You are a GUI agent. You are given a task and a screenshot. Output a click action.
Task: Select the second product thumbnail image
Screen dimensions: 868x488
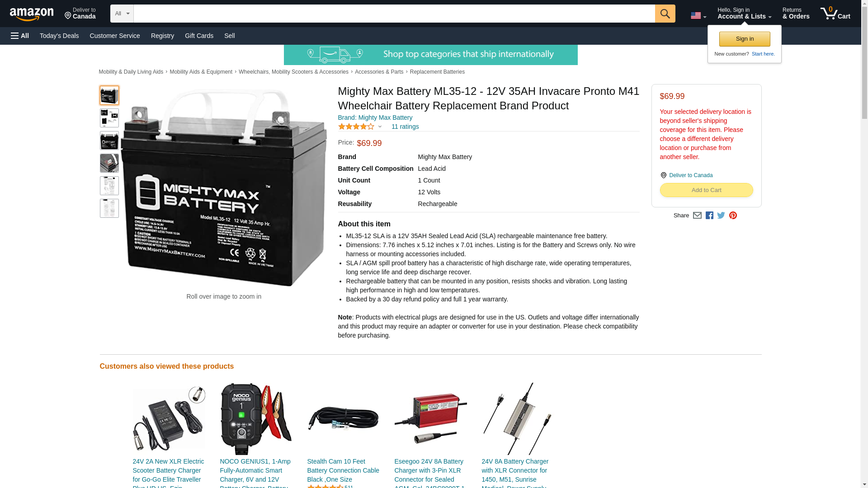pos(109,118)
